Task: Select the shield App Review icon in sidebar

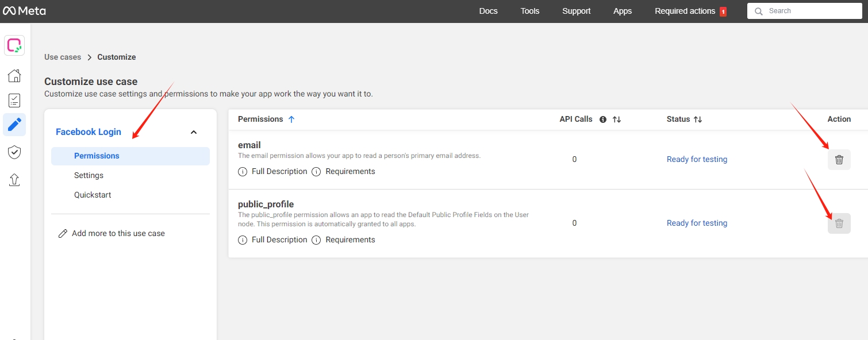Action: click(x=14, y=152)
